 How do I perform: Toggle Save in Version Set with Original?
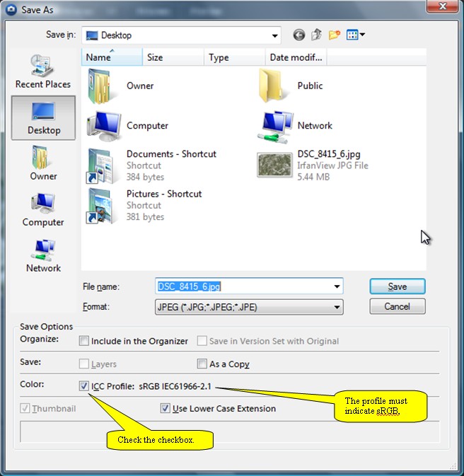point(202,341)
